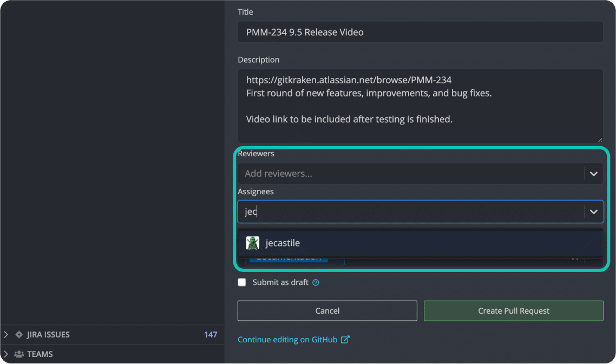The image size is (616, 364).
Task: Click the chevron arrow on the Assignees field
Action: pos(593,211)
